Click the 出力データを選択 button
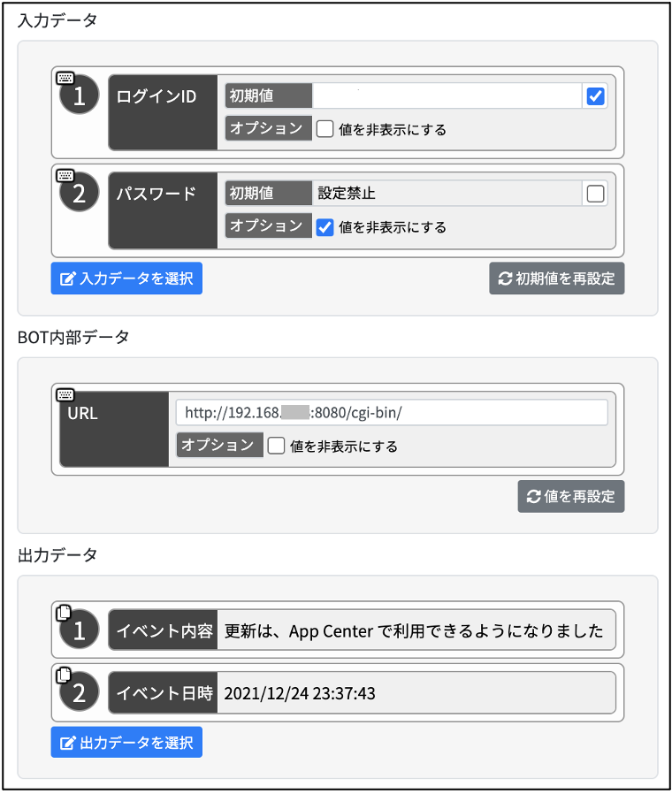The width and height of the screenshot is (672, 794). tap(126, 743)
